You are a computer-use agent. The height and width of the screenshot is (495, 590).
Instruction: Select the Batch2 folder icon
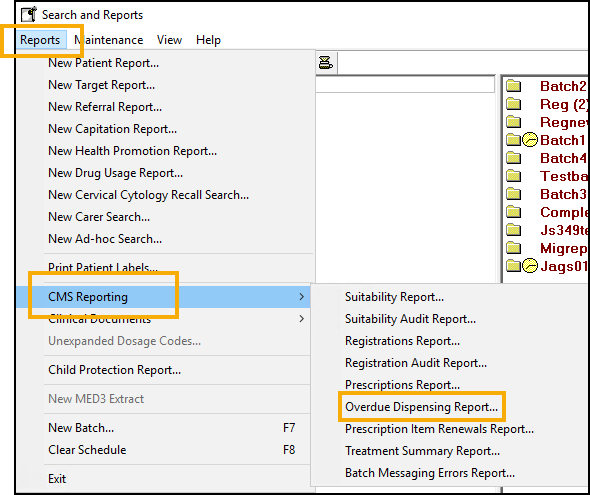point(514,86)
